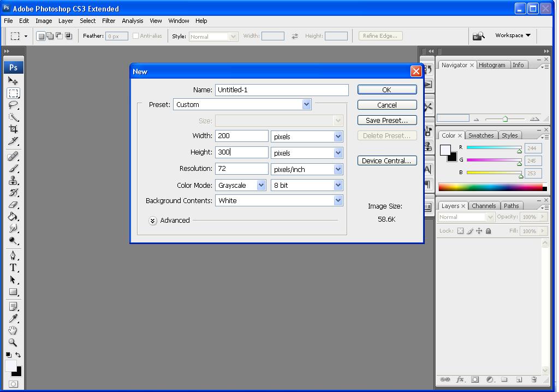Click the Name text field
This screenshot has width=559, height=392.
point(282,90)
